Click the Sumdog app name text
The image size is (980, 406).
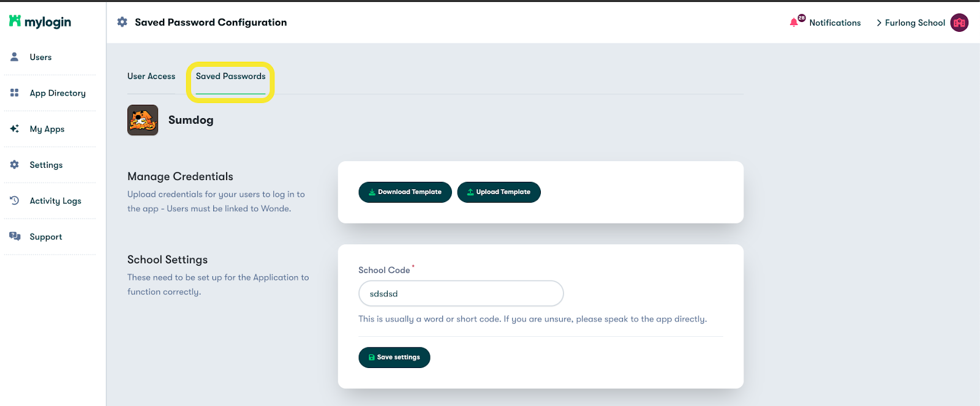(191, 120)
